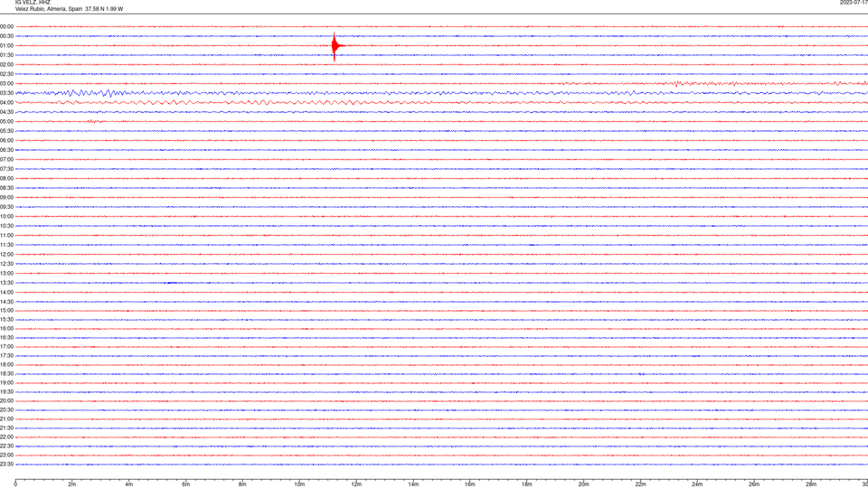Select the 02:30 time label

click(x=6, y=74)
